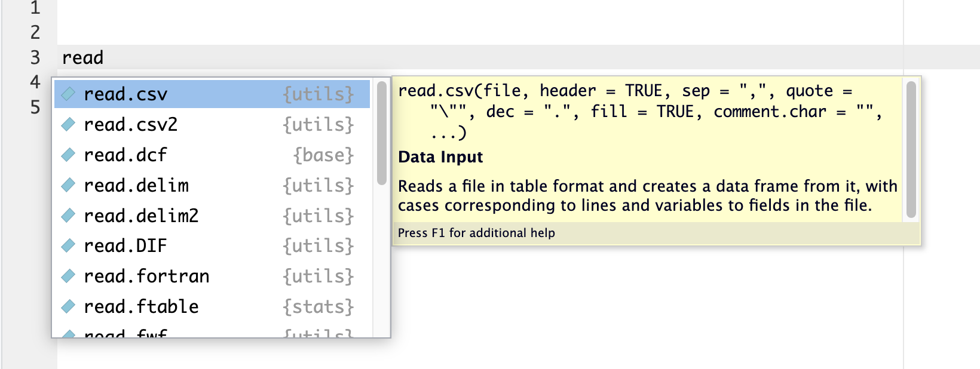Viewport: 980px width, 369px height.
Task: Click the diamond icon next to read.delim
Action: 68,185
